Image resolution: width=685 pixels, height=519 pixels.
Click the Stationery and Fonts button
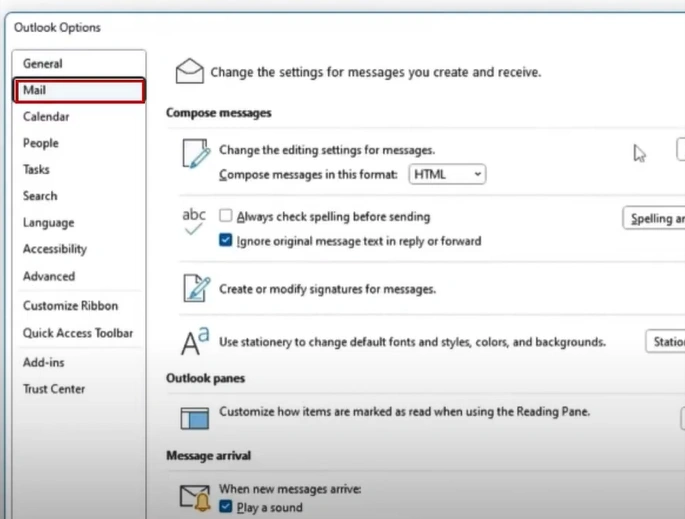click(665, 341)
